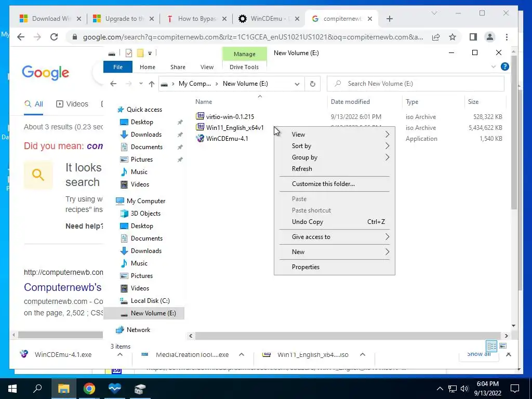532x399 pixels.
Task: Open quick access toolbar customize dropdown
Action: click(150, 54)
